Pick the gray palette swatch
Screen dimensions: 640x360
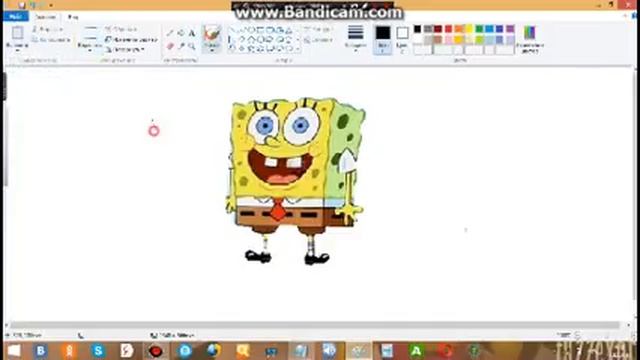coord(428,29)
